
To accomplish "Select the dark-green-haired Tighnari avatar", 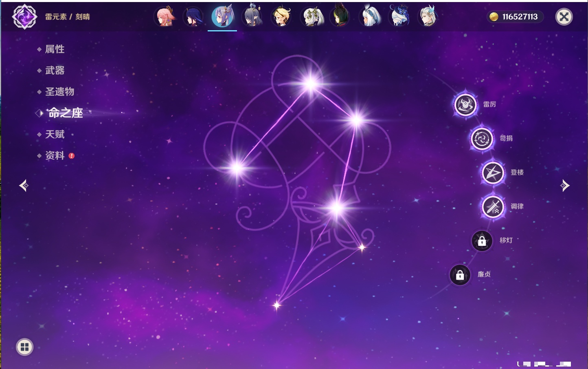I will [340, 17].
